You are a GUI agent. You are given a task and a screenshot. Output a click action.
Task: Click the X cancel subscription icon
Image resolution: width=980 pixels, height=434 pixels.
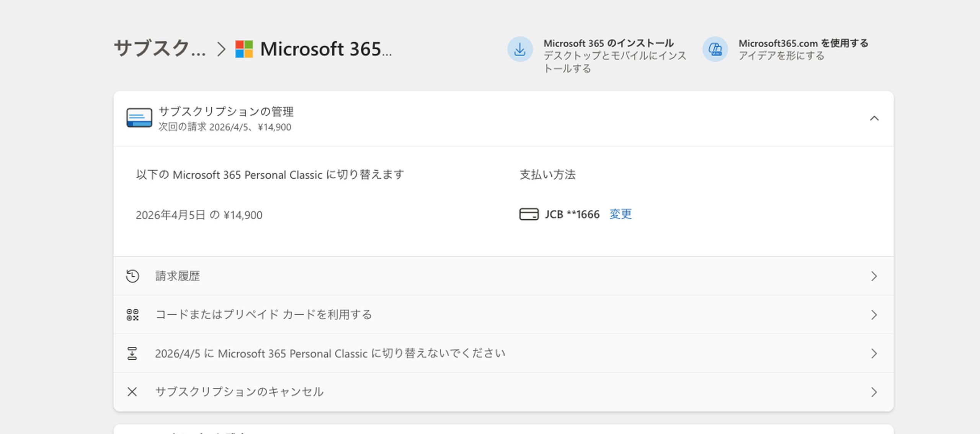coord(132,392)
